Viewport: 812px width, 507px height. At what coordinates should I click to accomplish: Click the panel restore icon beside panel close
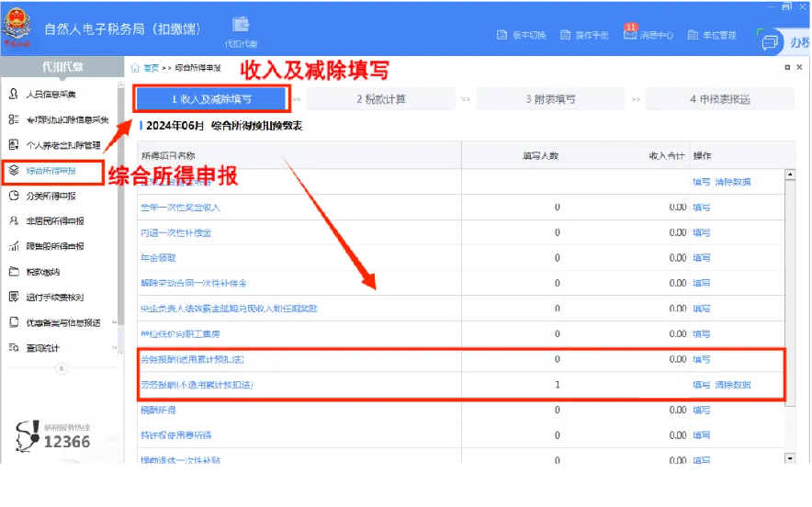coord(788,67)
